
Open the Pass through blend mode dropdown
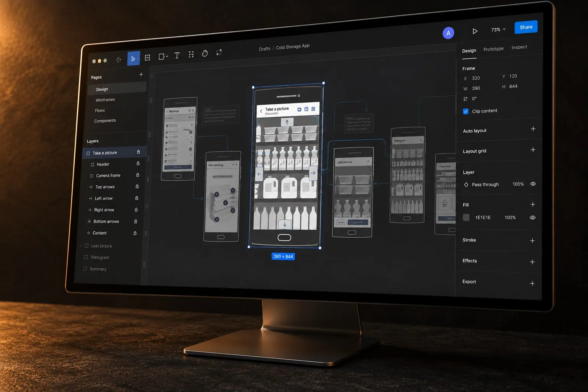[x=481, y=185]
